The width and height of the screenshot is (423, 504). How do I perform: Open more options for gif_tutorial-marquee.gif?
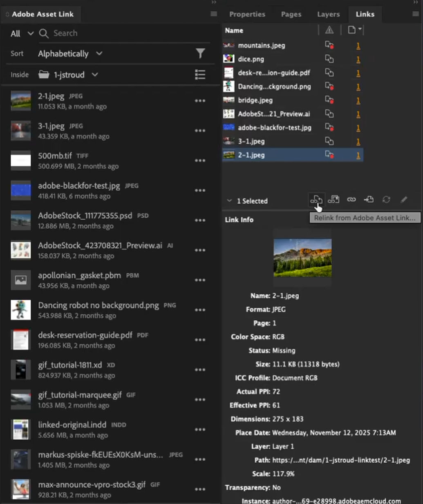[200, 399]
